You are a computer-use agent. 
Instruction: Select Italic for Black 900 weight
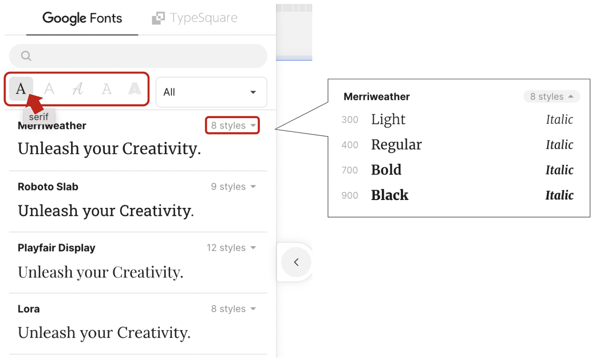pyautogui.click(x=559, y=195)
